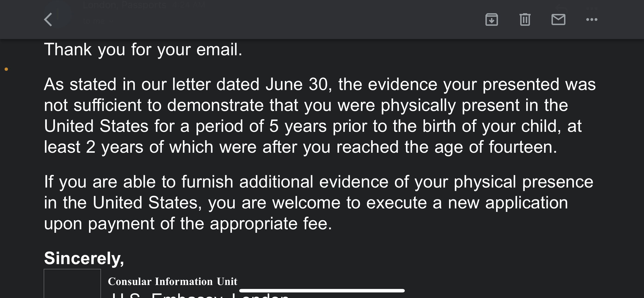Tap the small orange dot at left edge
Viewport: 644px width, 298px height.
pyautogui.click(x=6, y=69)
